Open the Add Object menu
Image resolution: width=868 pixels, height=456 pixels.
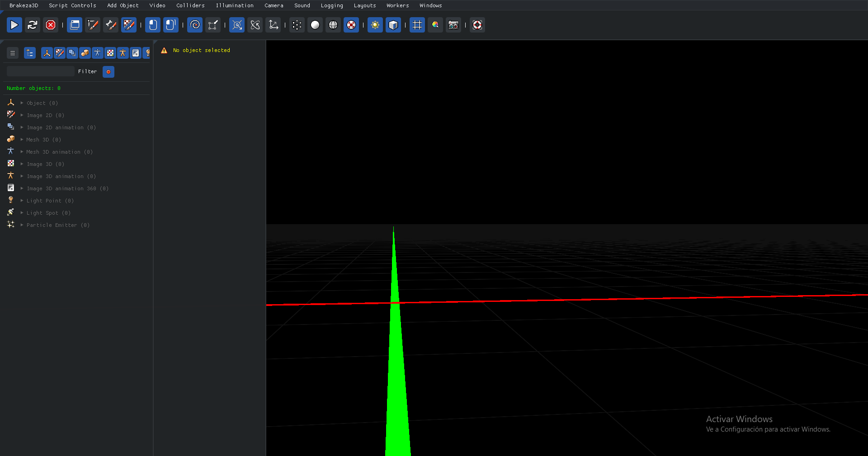click(123, 5)
